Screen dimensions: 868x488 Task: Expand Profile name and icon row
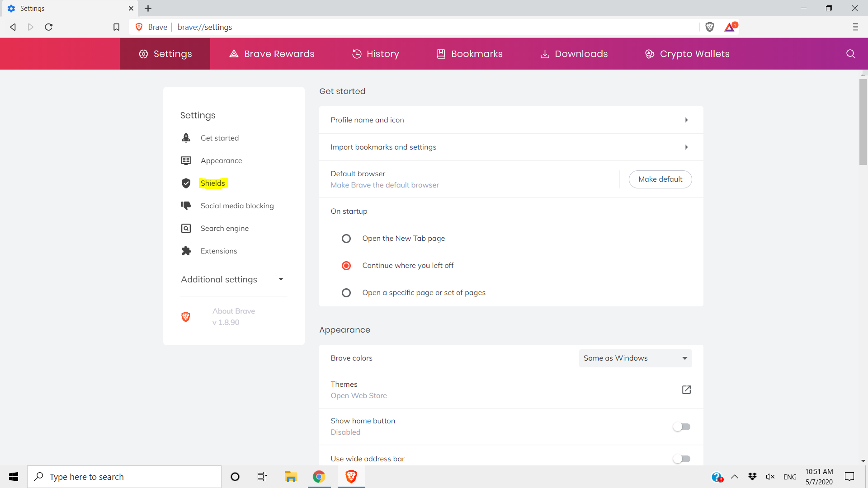tap(511, 120)
